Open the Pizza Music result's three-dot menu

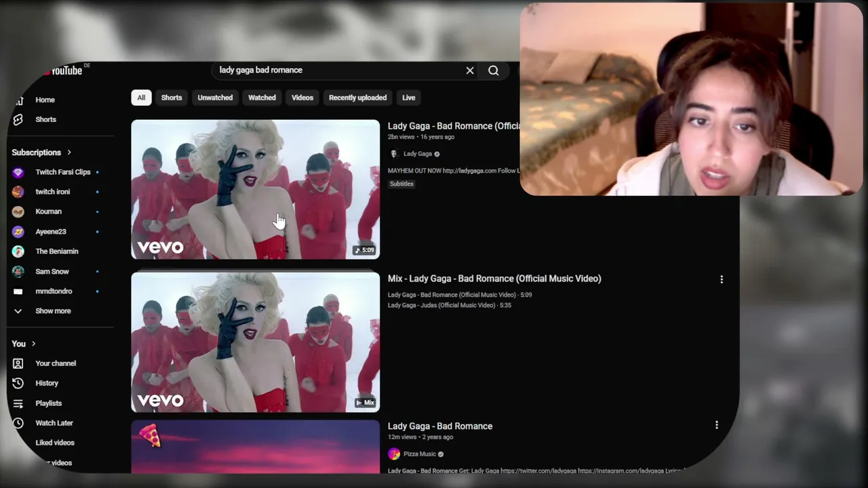coord(717,425)
